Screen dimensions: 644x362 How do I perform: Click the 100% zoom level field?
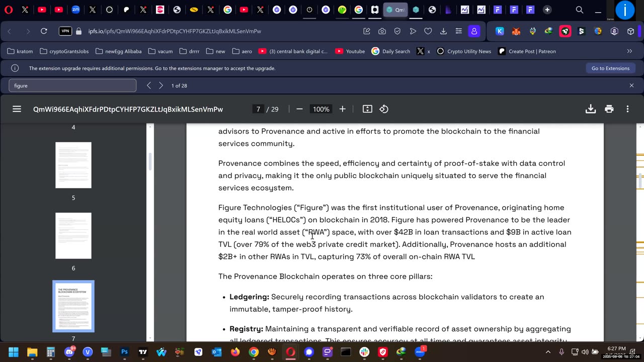(x=321, y=109)
